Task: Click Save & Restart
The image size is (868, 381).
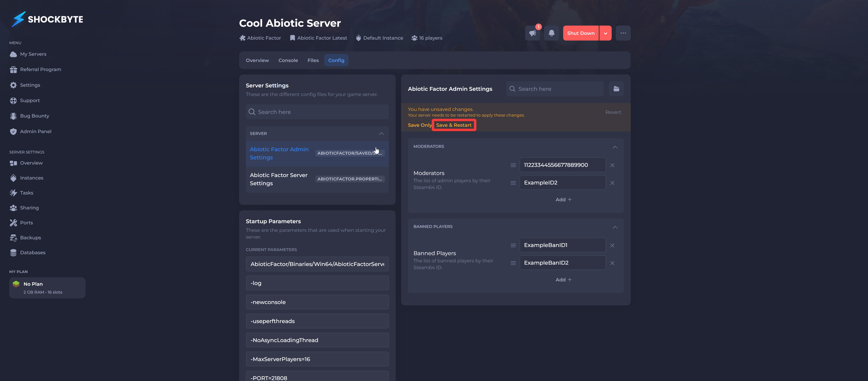Action: click(453, 125)
